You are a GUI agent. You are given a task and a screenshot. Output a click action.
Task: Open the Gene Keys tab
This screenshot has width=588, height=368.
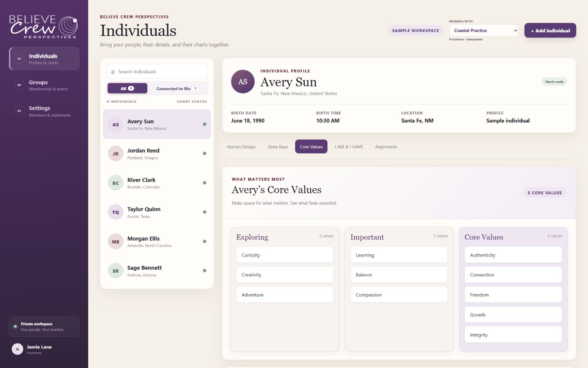point(277,146)
